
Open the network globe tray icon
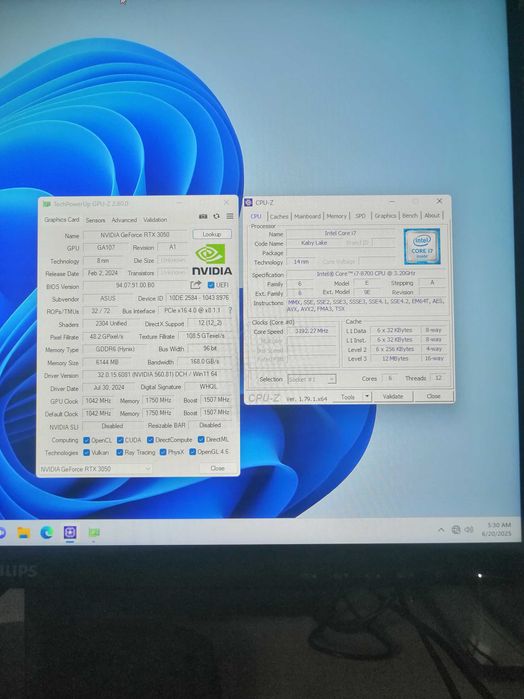(456, 530)
